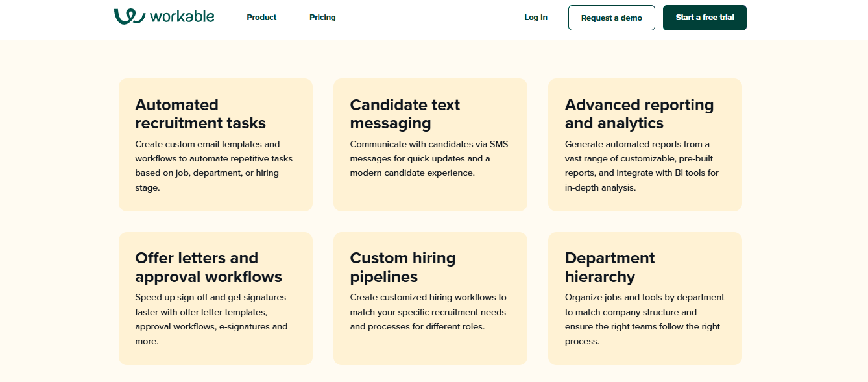Click the "Generate automated reports" description
This screenshot has height=382, width=868.
[642, 166]
